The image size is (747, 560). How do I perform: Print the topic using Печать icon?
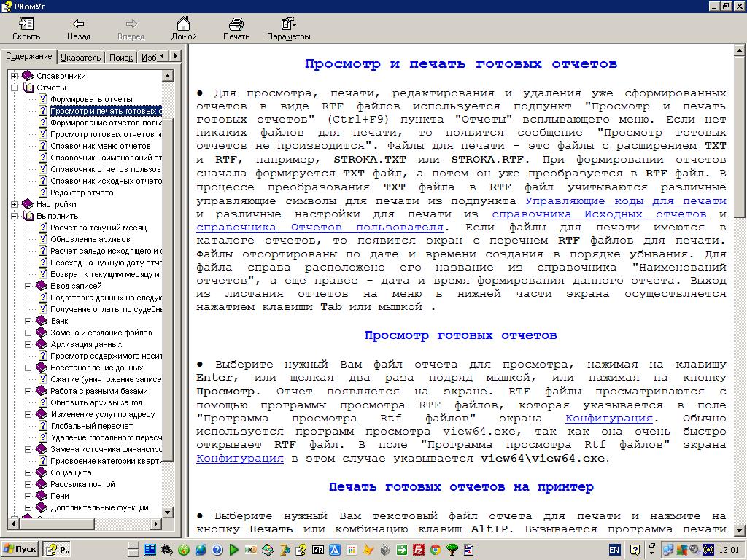pos(236,24)
